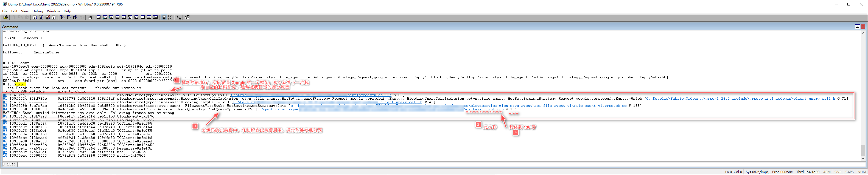
Task: Click the command output scrollbar up arrow
Action: [x=863, y=33]
